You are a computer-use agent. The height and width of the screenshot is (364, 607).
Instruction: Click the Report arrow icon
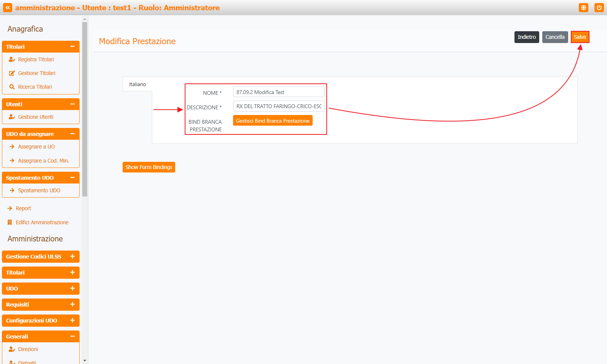pos(10,208)
